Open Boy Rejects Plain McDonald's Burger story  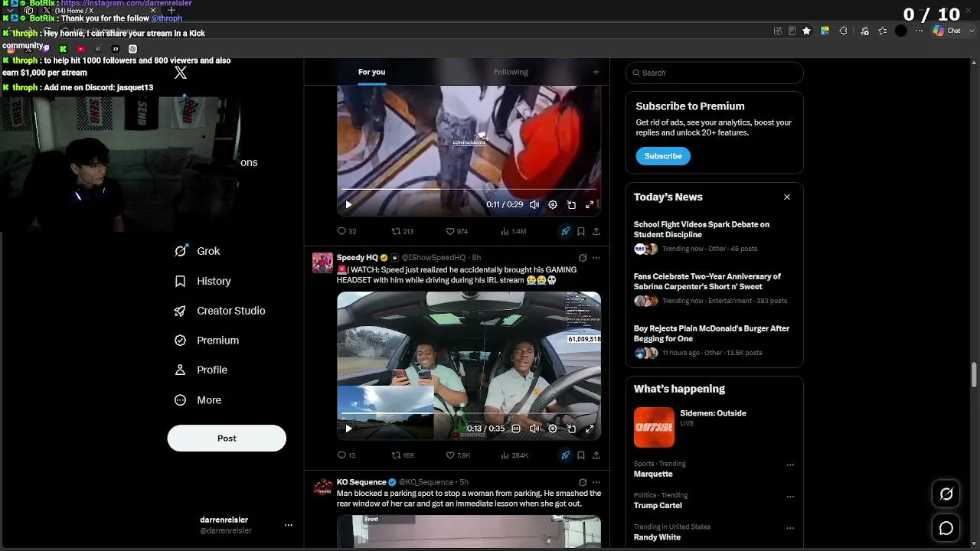point(714,341)
